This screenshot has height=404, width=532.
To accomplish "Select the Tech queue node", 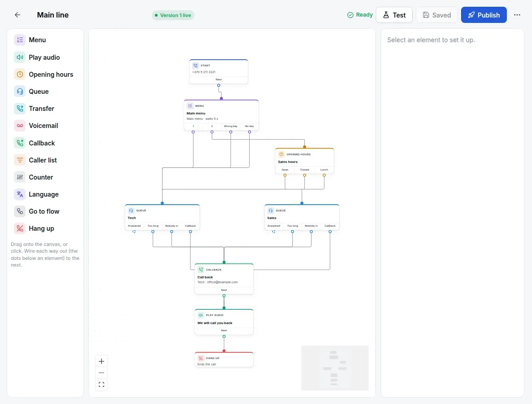I will [x=162, y=217].
